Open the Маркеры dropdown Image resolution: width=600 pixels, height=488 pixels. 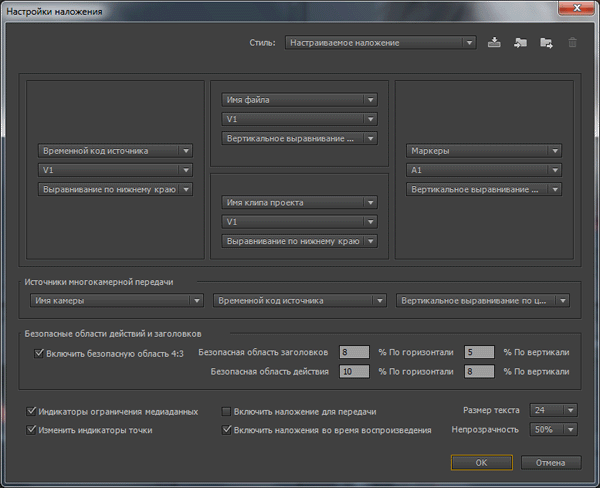point(484,151)
